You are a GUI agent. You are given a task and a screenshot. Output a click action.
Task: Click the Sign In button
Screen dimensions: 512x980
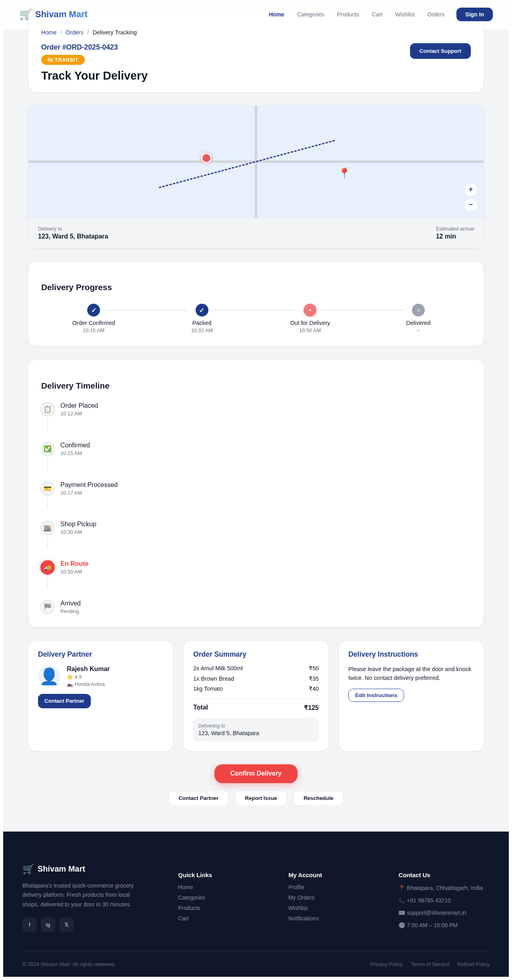[474, 14]
